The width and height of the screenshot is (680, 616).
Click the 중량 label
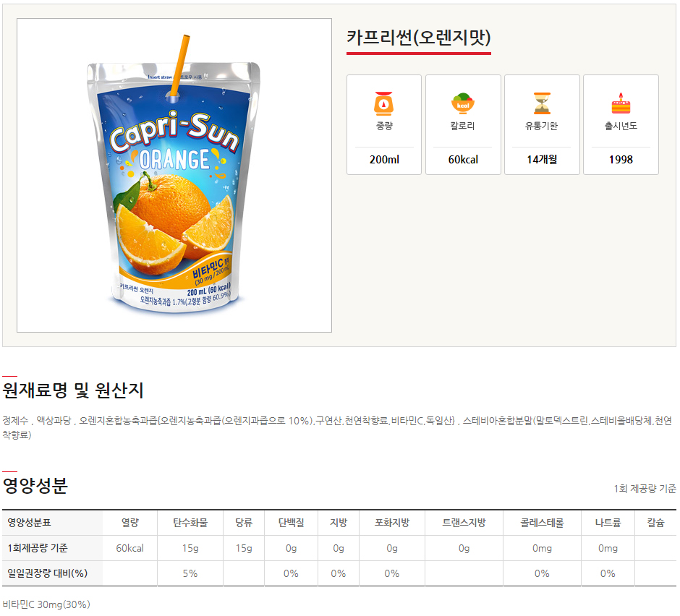[384, 126]
